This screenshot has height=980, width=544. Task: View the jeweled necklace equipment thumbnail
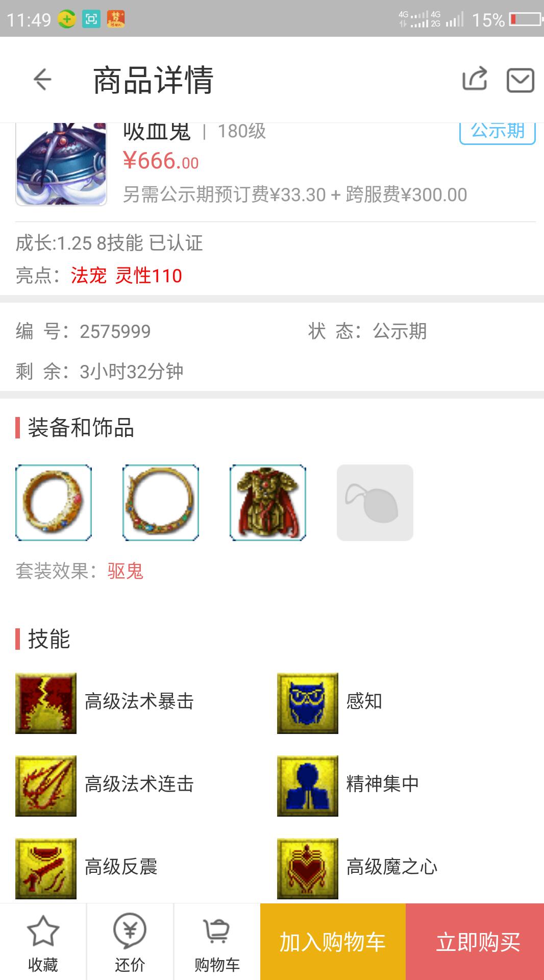pos(161,503)
